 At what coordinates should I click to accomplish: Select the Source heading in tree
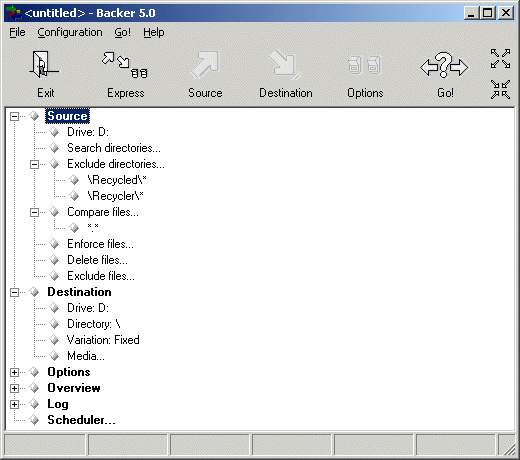point(67,116)
